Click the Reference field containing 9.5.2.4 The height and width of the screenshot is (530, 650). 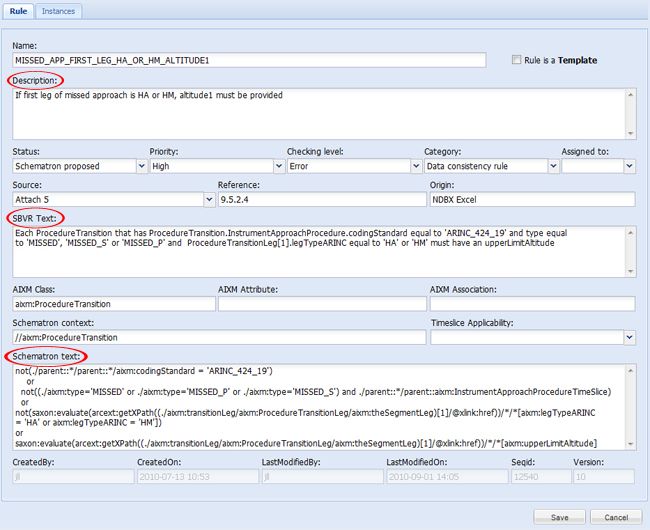pos(320,200)
